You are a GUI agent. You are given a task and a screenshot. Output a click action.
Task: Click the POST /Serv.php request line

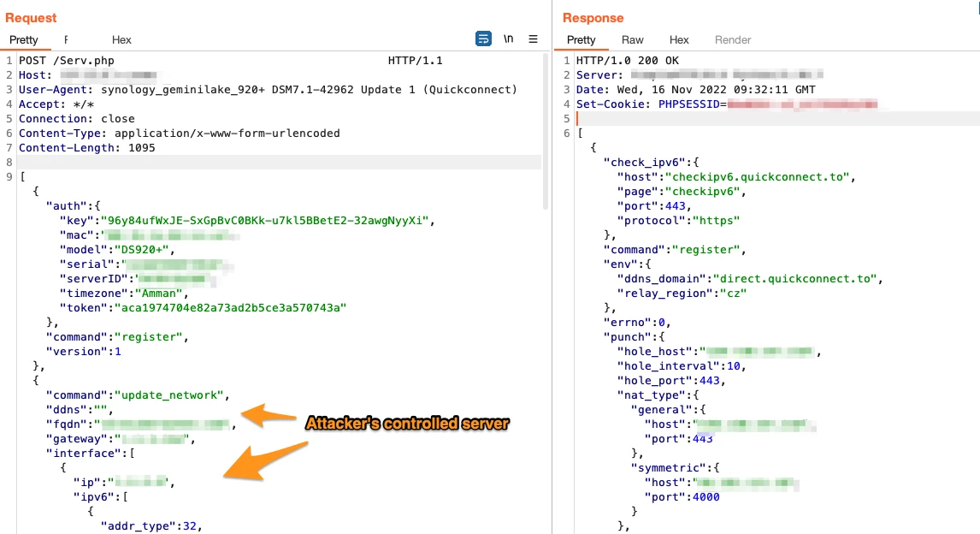pos(67,61)
